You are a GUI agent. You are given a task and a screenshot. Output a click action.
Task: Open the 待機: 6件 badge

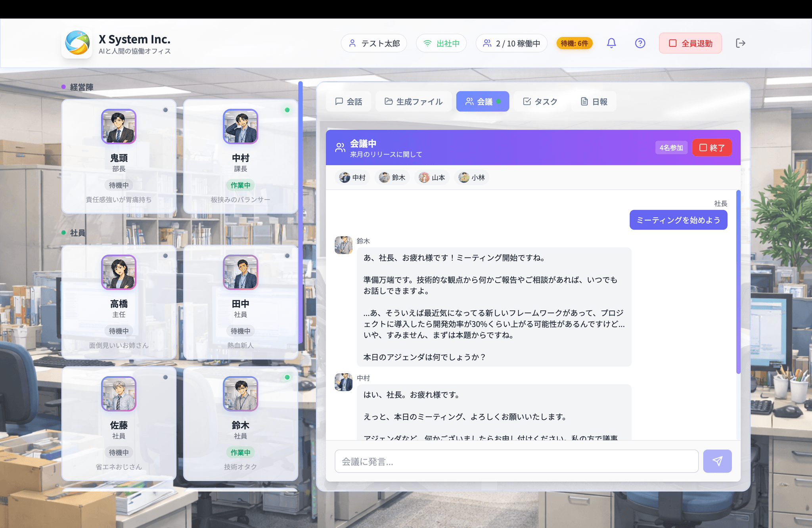pos(574,43)
